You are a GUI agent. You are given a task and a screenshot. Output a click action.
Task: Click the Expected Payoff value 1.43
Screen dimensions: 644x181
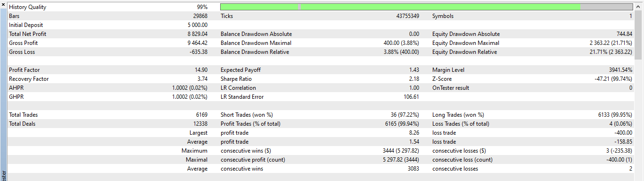(x=414, y=70)
